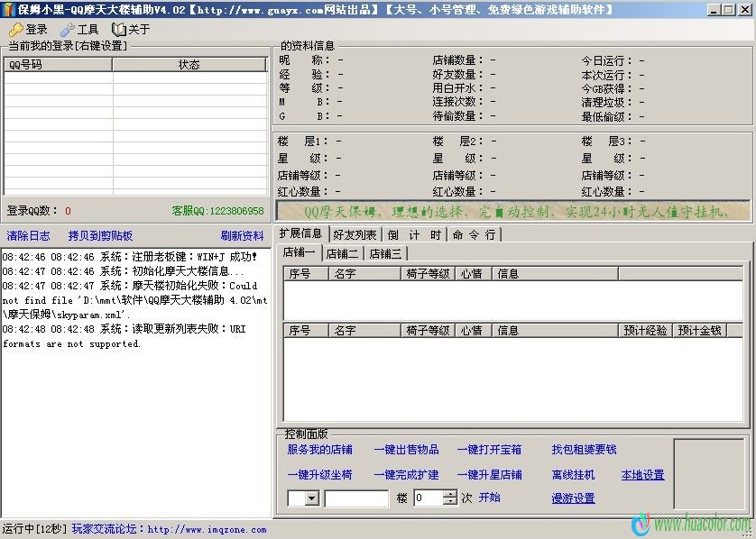Click 一键出售物品 button
The width and height of the screenshot is (756, 539).
406,450
